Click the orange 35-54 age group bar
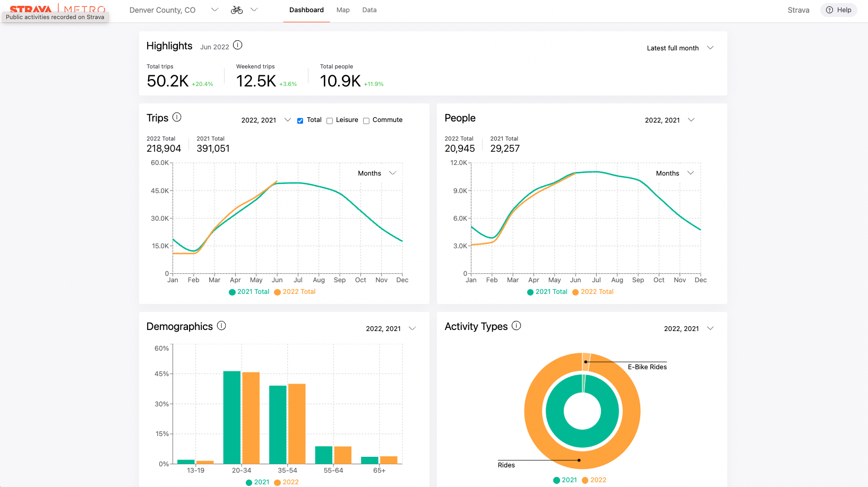Screen dimensions: 868x487 click(x=297, y=424)
